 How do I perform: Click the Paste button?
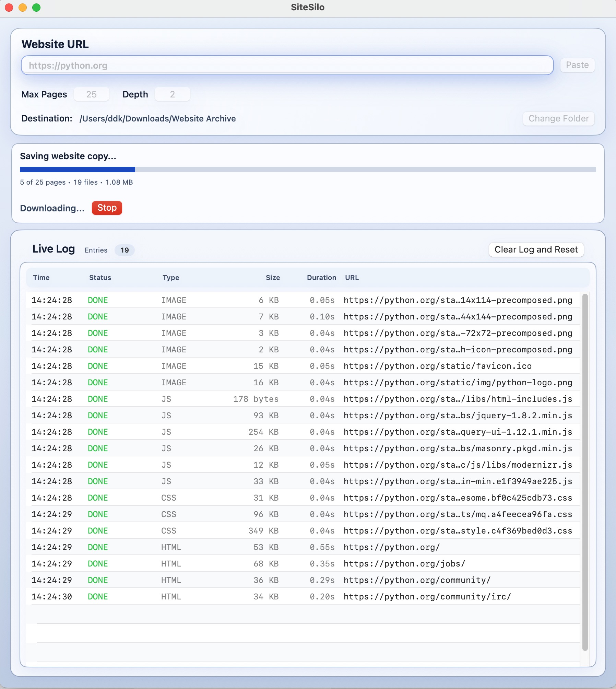tap(577, 65)
